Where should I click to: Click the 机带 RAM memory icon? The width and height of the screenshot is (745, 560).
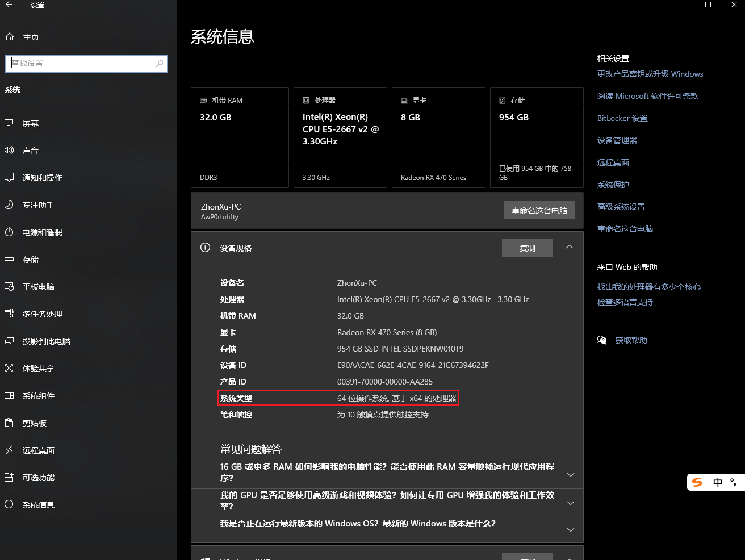coord(203,101)
